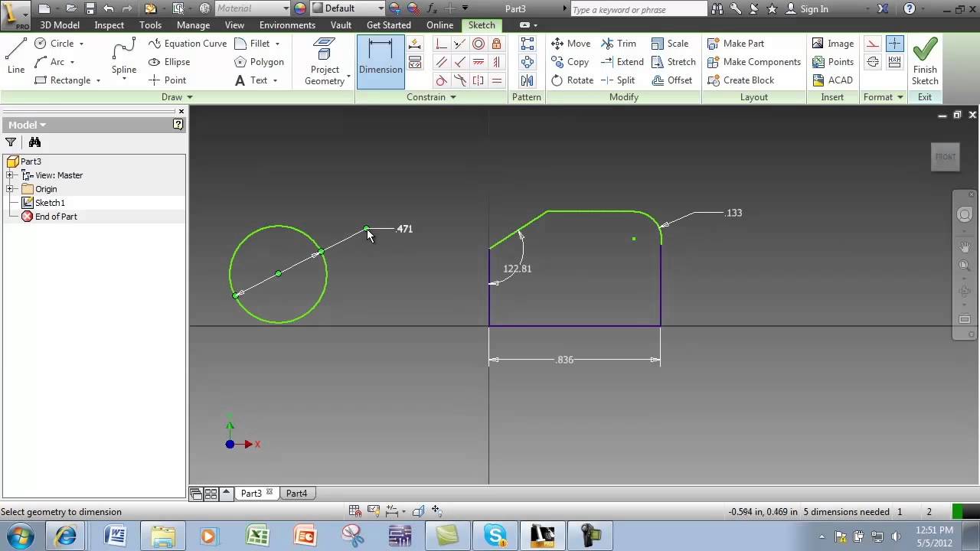
Task: Select the Offset tool
Action: 671,80
